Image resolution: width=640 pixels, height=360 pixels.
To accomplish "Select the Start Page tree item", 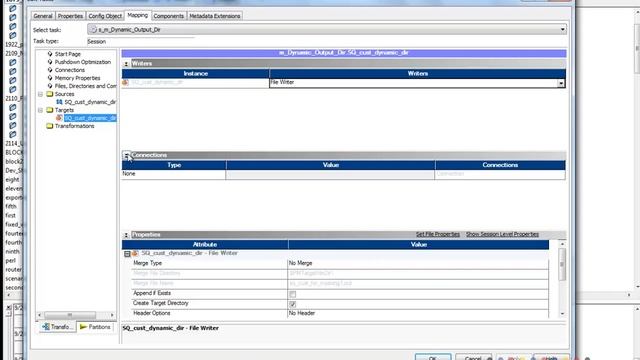I will point(68,54).
